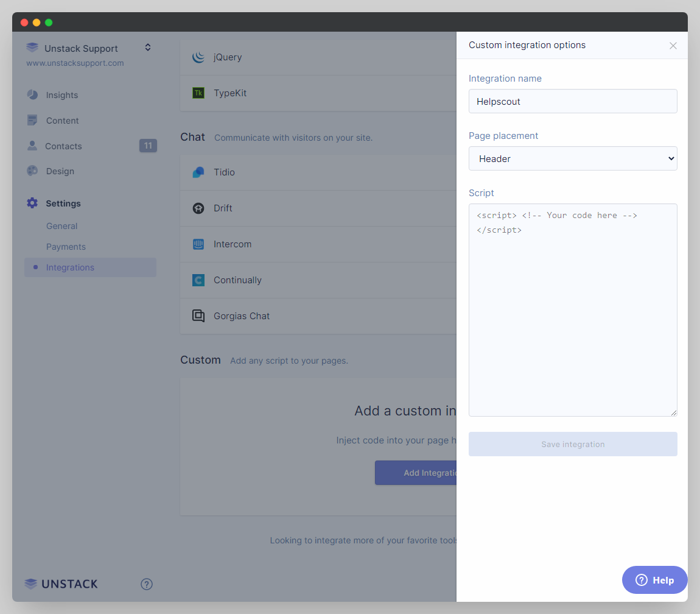Image resolution: width=700 pixels, height=614 pixels.
Task: Click the jQuery logo icon
Action: tap(198, 57)
